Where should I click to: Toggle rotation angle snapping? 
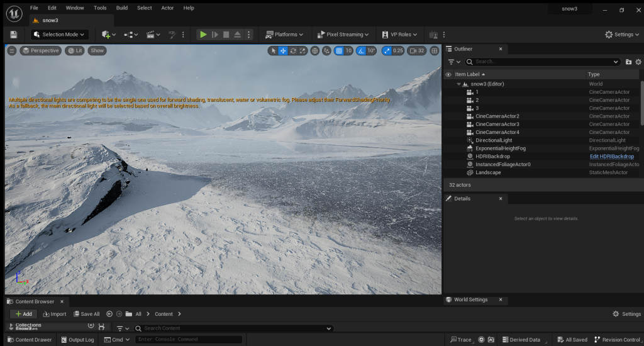(362, 51)
